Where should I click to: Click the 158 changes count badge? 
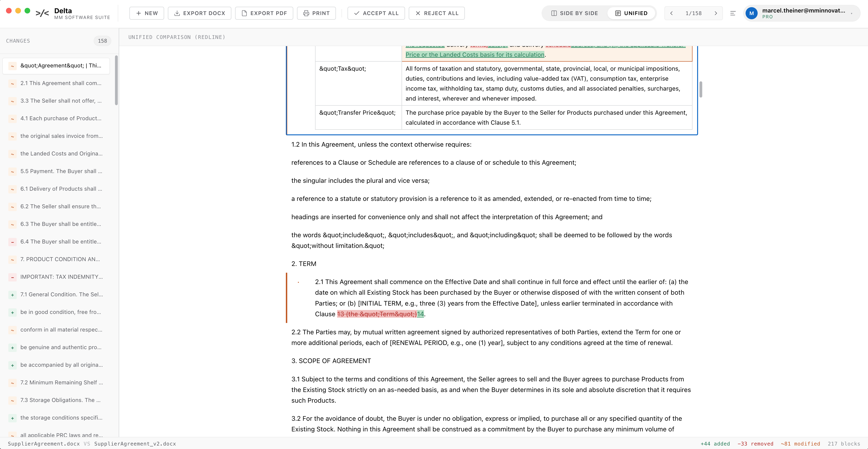[x=102, y=41]
